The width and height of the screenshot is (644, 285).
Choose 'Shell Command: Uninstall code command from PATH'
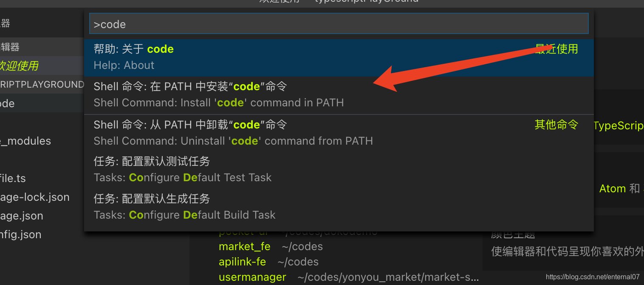pos(339,133)
